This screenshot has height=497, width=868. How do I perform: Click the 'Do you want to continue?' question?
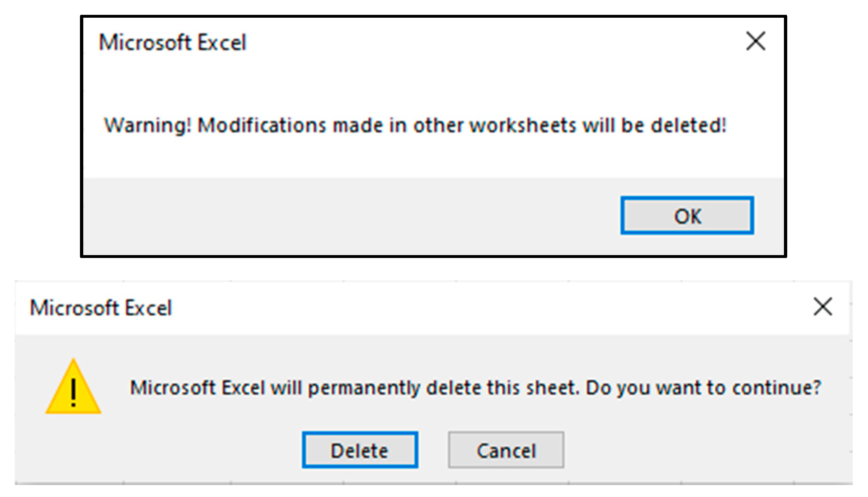point(703,388)
